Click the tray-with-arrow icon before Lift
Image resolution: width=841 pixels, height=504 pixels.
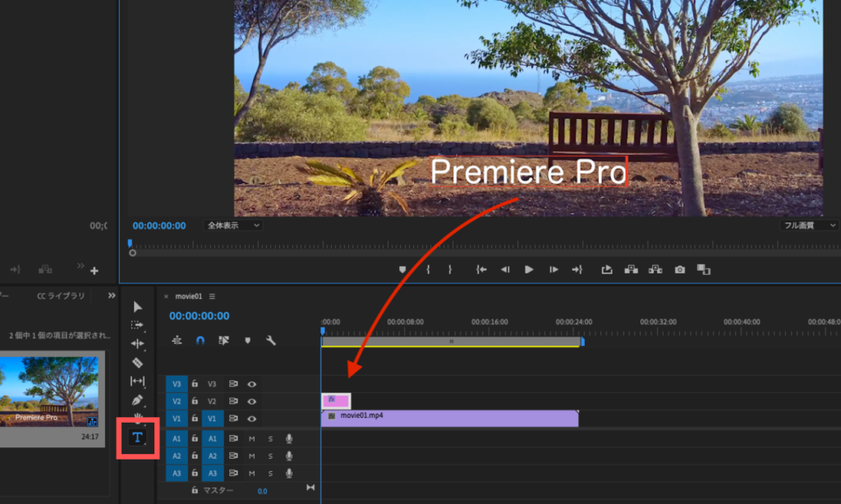pos(607,270)
